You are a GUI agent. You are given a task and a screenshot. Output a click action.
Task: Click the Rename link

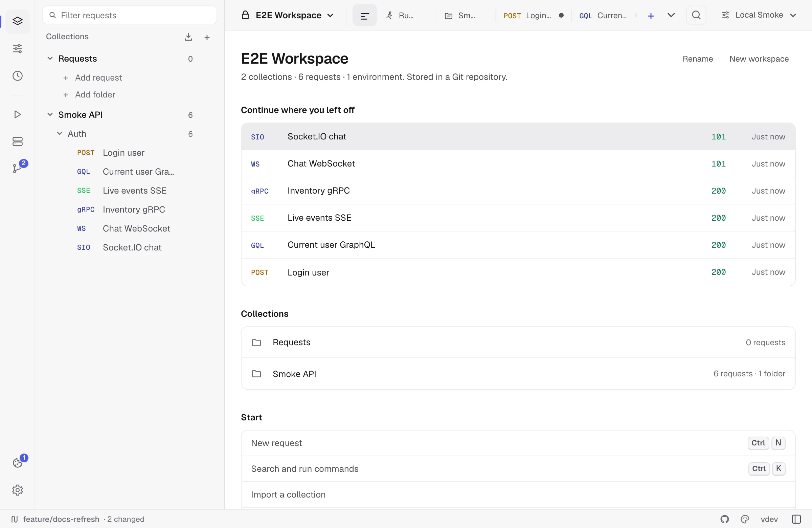(x=698, y=59)
